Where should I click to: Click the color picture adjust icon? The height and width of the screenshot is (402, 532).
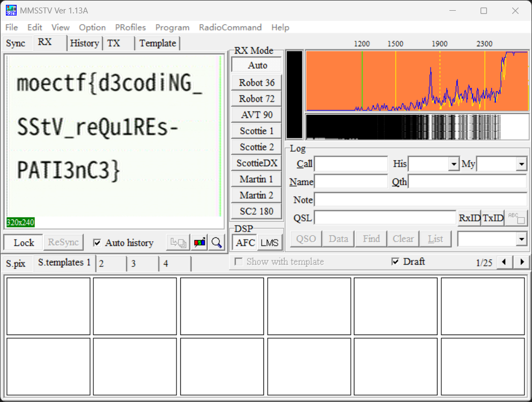point(200,243)
